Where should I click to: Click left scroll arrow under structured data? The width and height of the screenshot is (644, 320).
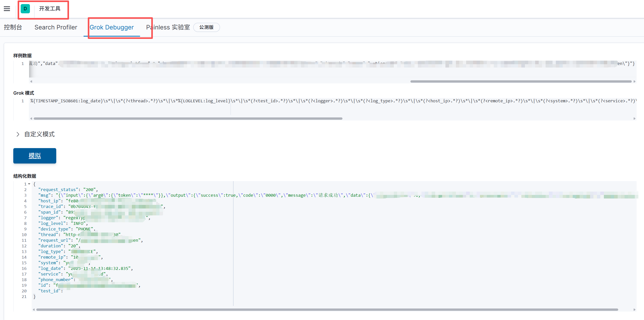tap(33, 310)
